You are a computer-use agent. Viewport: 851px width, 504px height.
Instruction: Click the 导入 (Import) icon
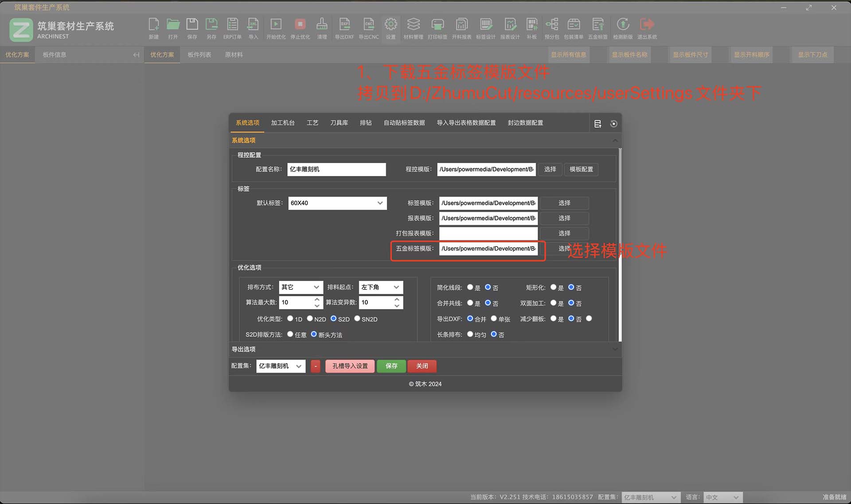point(253,28)
